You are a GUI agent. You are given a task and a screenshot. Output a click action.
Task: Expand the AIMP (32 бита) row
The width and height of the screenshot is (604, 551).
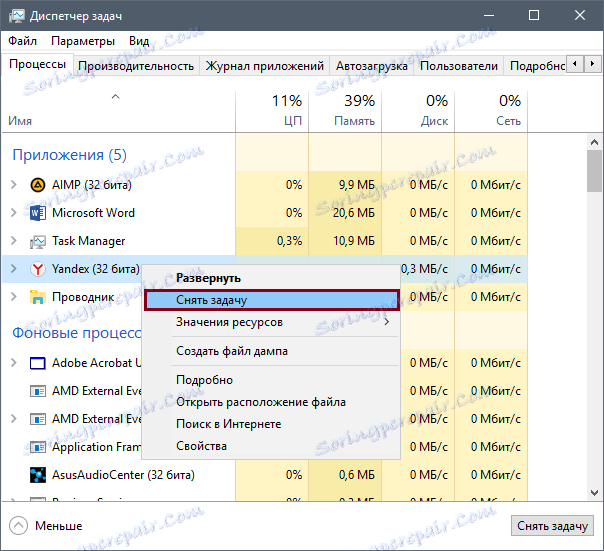(14, 185)
